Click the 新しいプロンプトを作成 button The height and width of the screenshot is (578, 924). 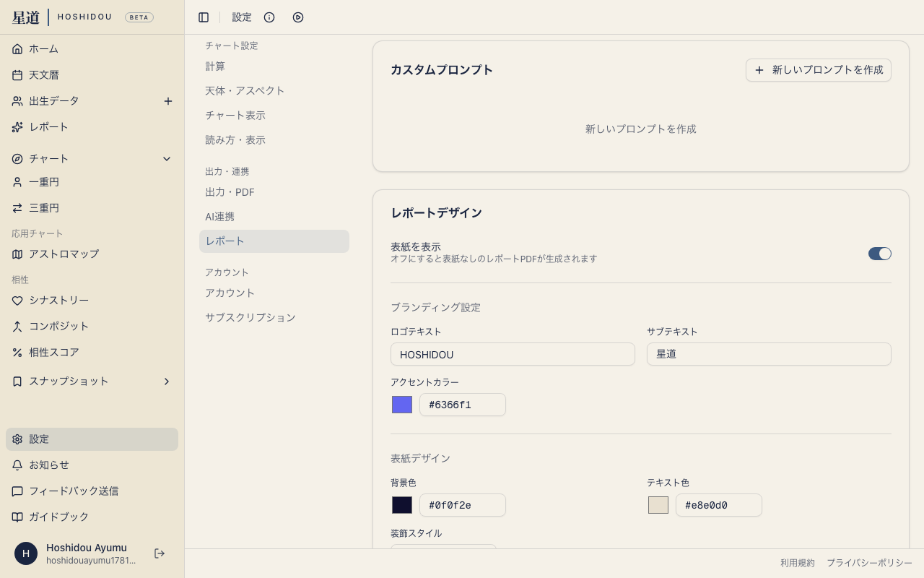(819, 70)
